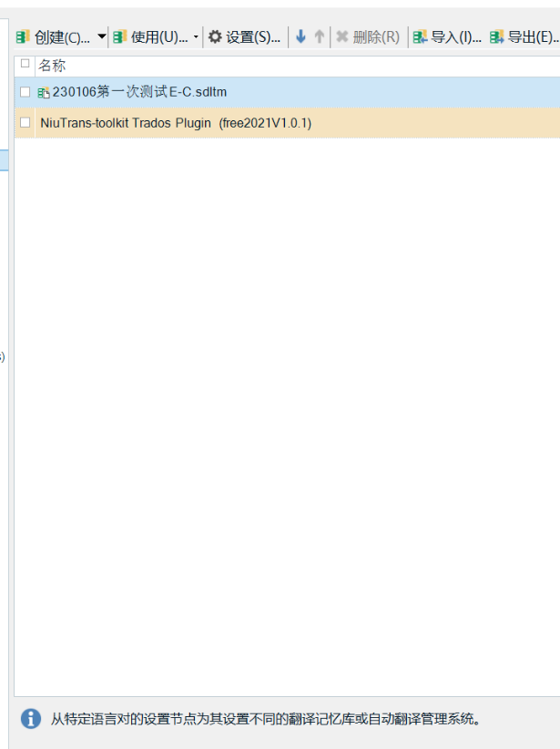Click 导出(E) text button
This screenshot has width=560, height=749.
tap(534, 37)
